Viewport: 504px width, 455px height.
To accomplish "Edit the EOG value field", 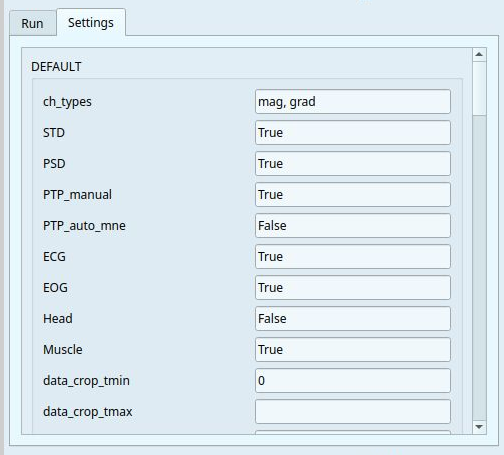I will click(353, 287).
